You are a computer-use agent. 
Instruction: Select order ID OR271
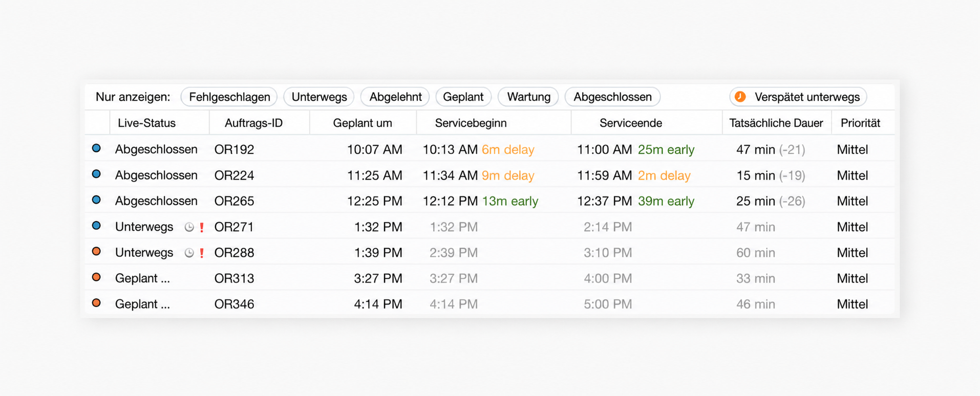coord(234,227)
